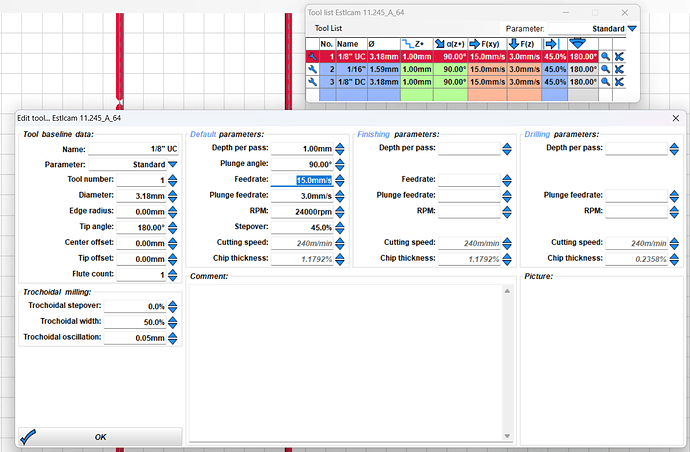Adjust Tool number stepper
Screen dimensions: 690x452
[172, 180]
